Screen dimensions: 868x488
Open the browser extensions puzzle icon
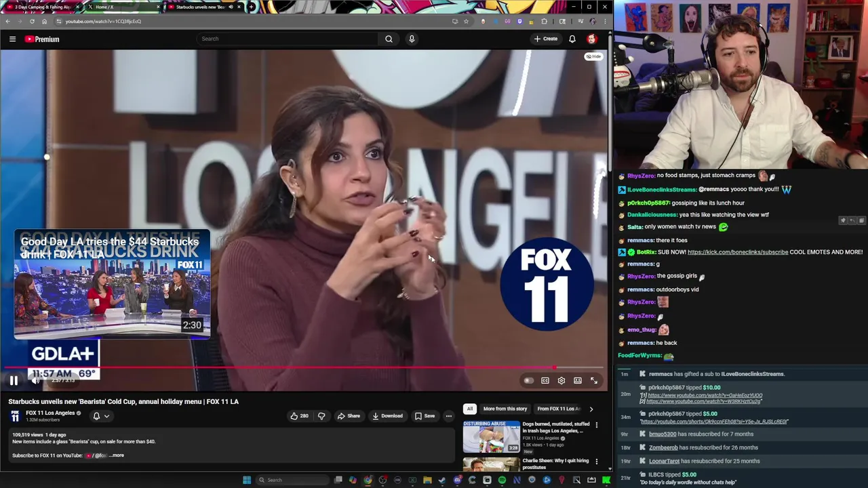pyautogui.click(x=544, y=21)
